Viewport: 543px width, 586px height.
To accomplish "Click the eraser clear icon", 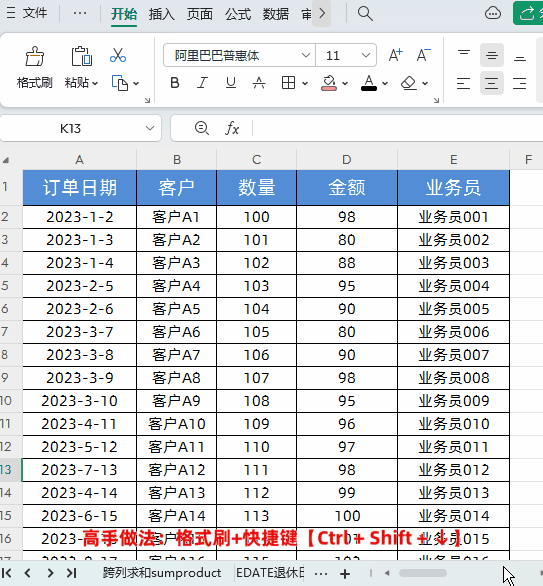I will coord(408,83).
